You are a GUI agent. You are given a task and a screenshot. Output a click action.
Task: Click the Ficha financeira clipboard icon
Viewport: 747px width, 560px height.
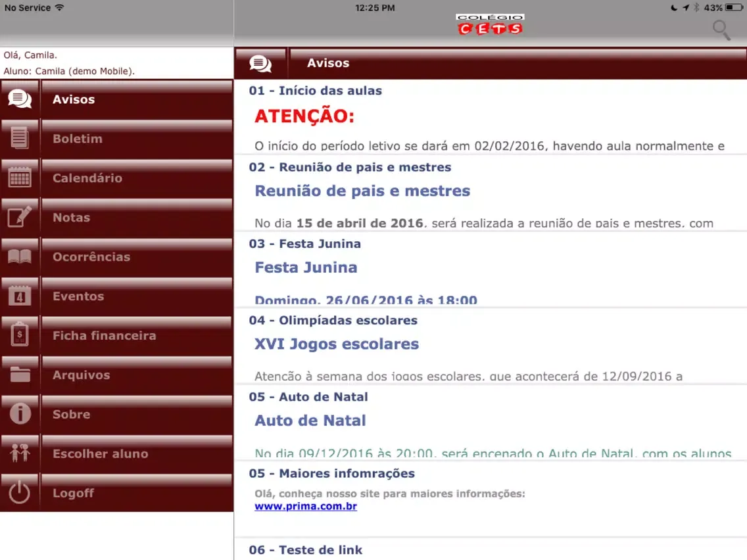point(20,335)
